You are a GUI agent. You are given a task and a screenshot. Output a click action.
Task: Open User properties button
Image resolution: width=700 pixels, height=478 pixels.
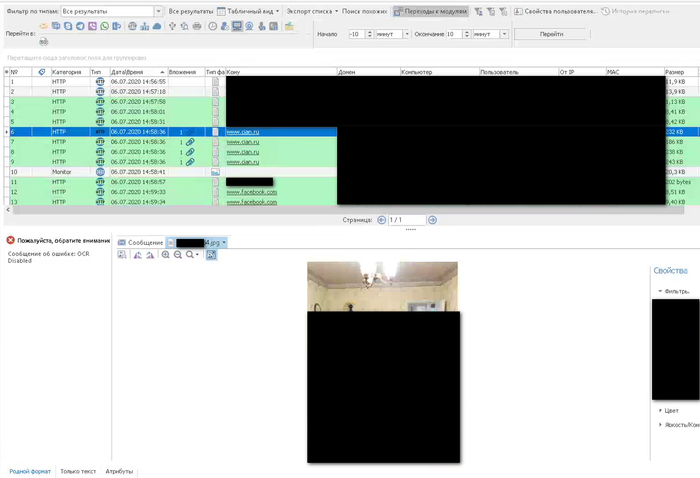point(555,12)
